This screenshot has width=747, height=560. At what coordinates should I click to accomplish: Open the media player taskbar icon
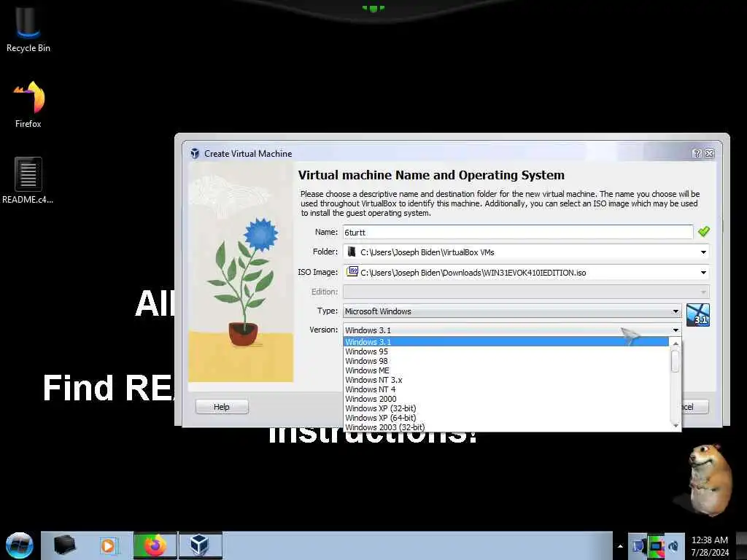point(108,545)
